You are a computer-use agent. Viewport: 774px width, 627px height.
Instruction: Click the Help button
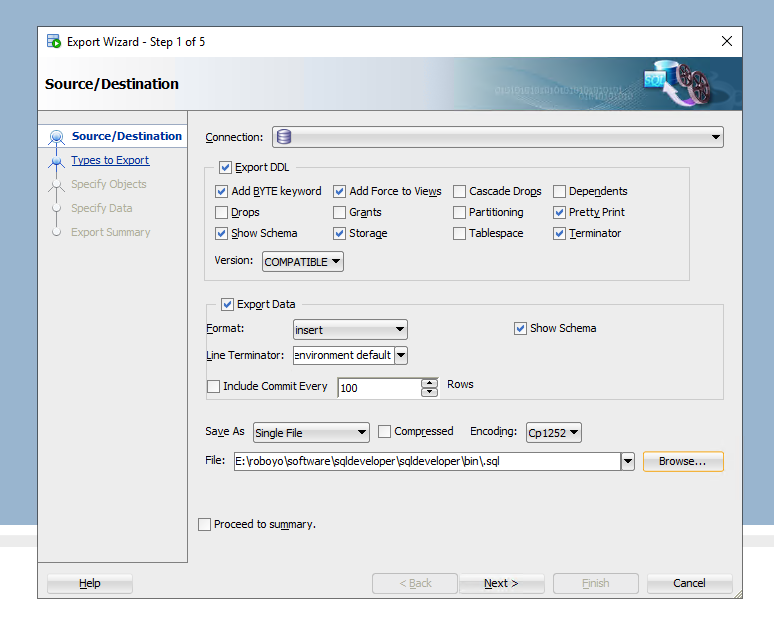(x=89, y=583)
